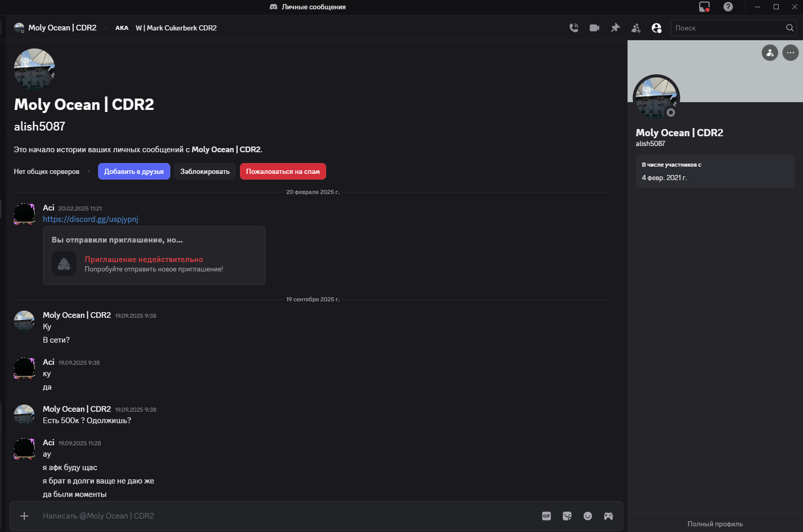Click Moly Ocean avatar beside 'Есть 500к' message
This screenshot has width=803, height=532.
[24, 415]
